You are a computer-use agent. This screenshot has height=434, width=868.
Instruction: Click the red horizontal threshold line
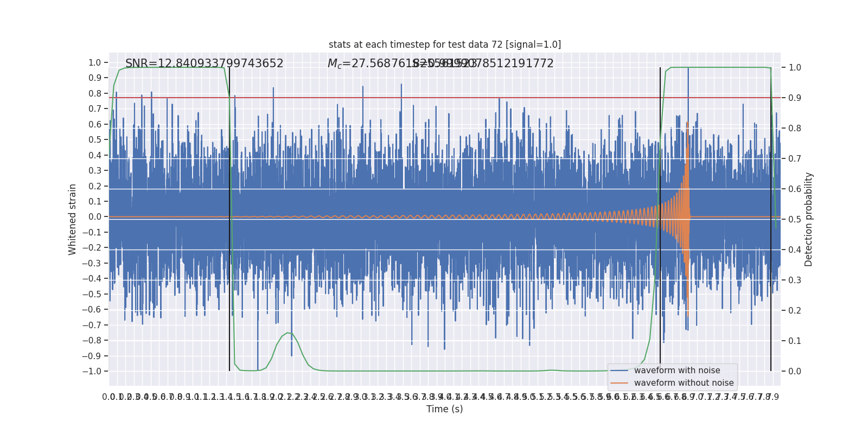[x=434, y=98]
